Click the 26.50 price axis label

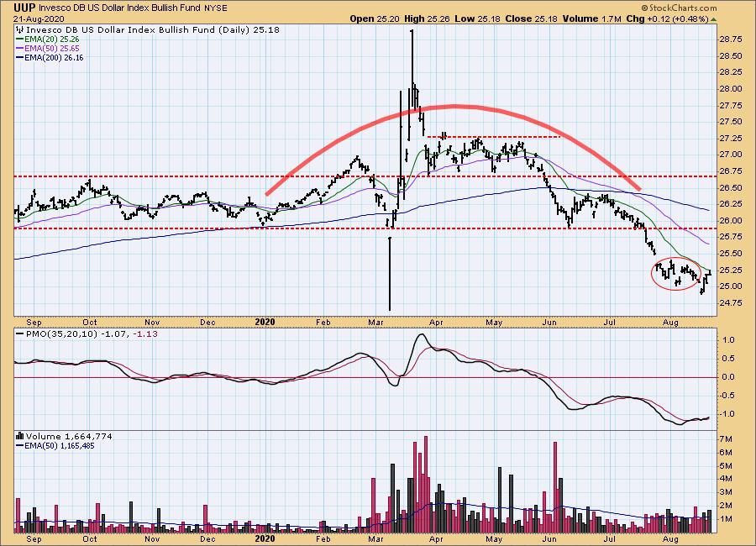pyautogui.click(x=731, y=187)
